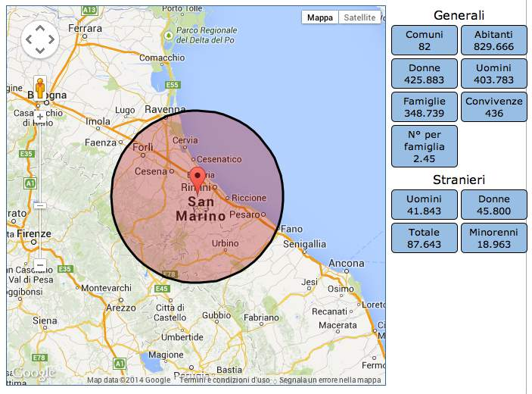Click the Convivenze 436 tile

494,107
